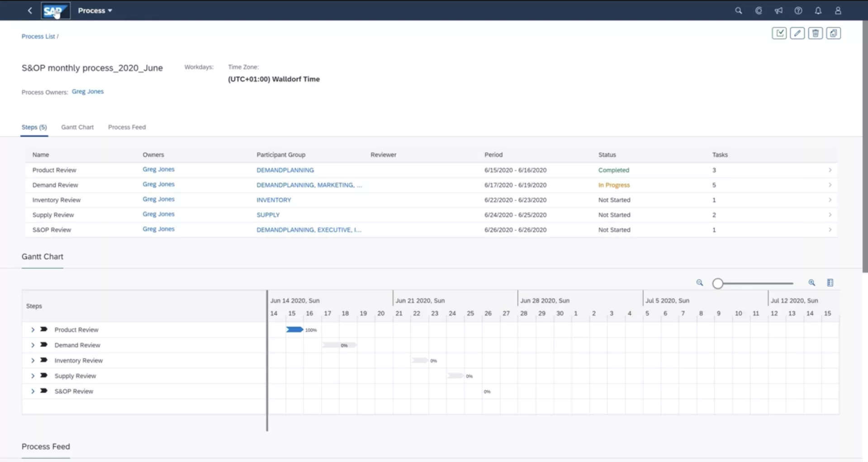Screen dimensions: 868x462
Task: Go back using the header arrow
Action: (30, 10)
